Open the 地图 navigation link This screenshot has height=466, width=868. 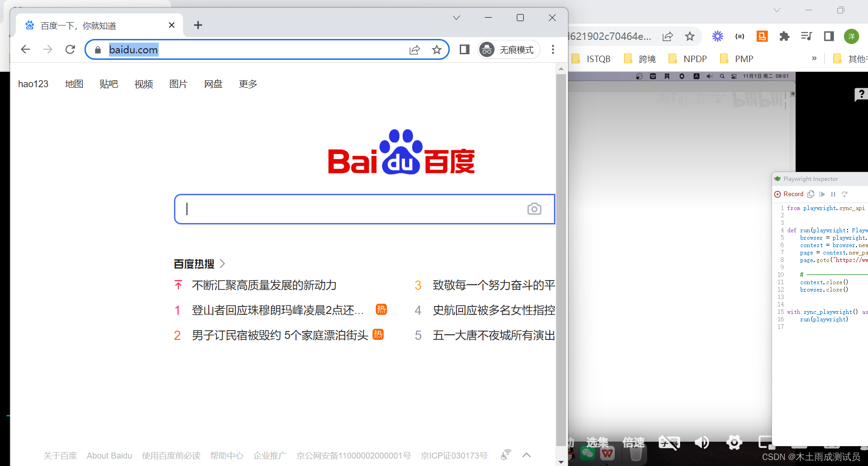pyautogui.click(x=74, y=84)
